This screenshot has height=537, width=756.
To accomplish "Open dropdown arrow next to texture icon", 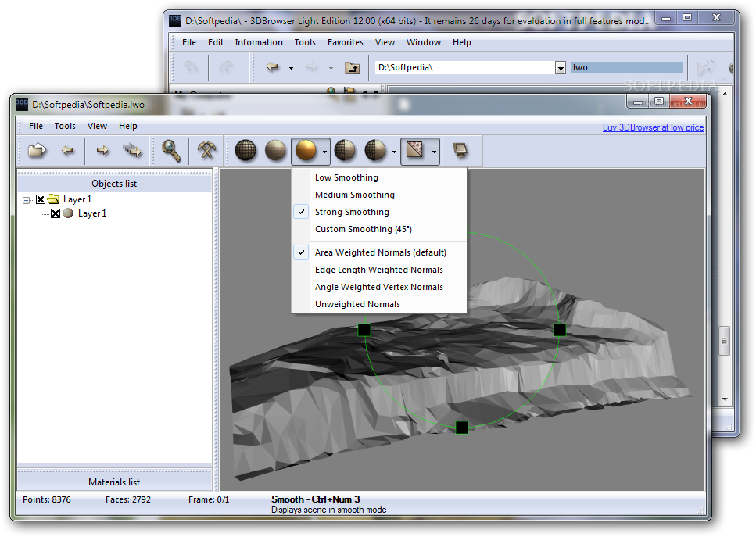I will click(x=434, y=152).
